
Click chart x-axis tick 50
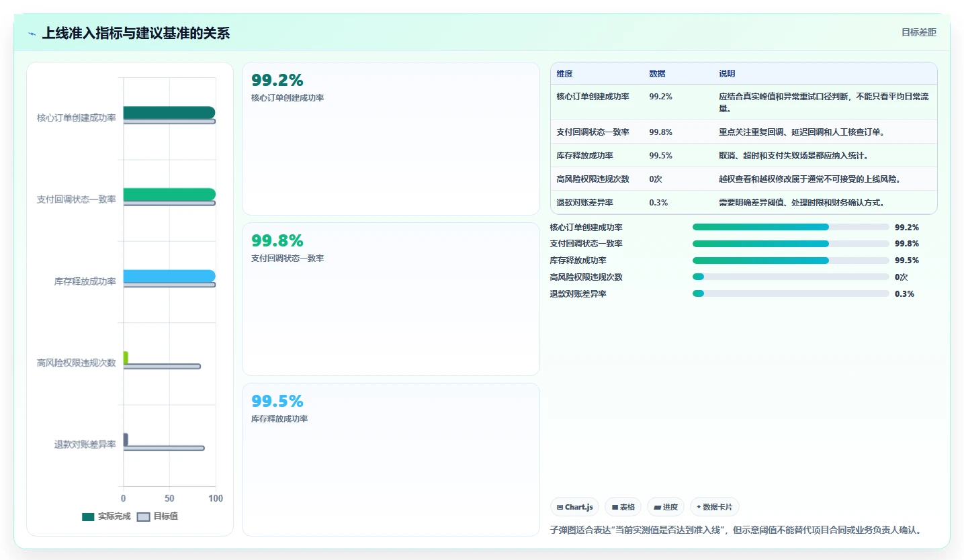(x=169, y=499)
